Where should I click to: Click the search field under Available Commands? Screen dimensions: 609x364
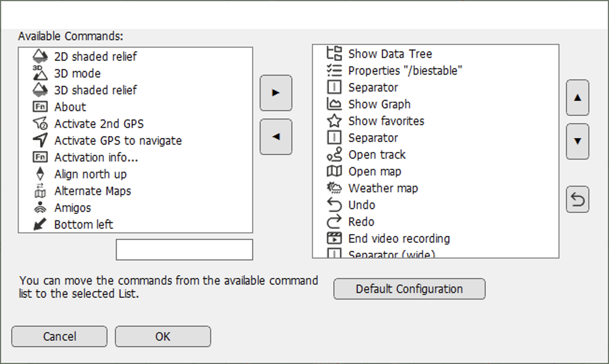point(184,250)
